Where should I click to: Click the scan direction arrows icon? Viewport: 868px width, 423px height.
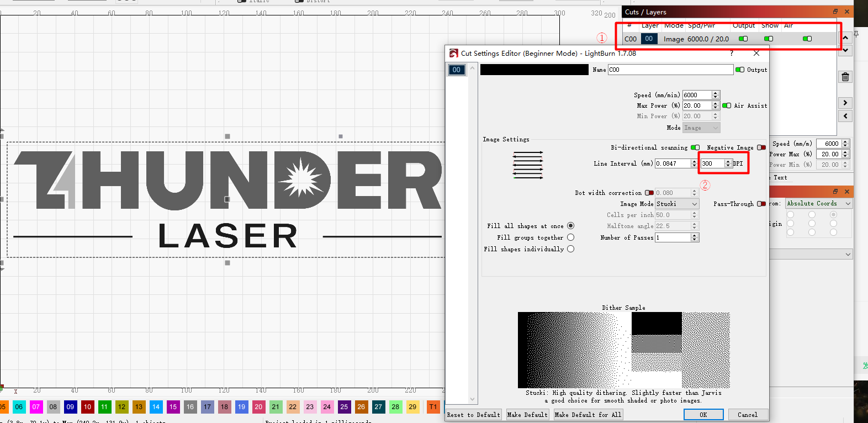tap(528, 165)
